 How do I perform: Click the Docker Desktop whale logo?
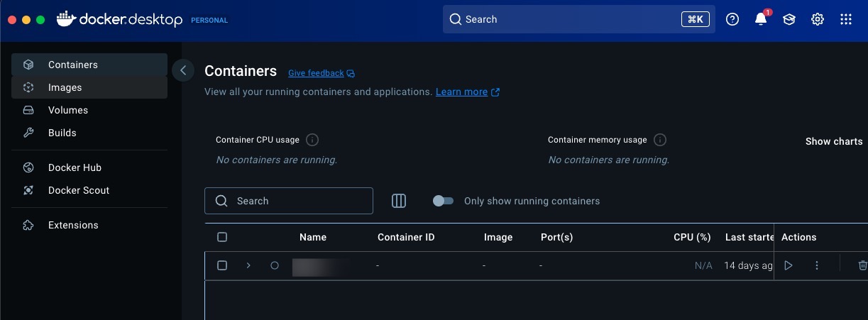66,20
